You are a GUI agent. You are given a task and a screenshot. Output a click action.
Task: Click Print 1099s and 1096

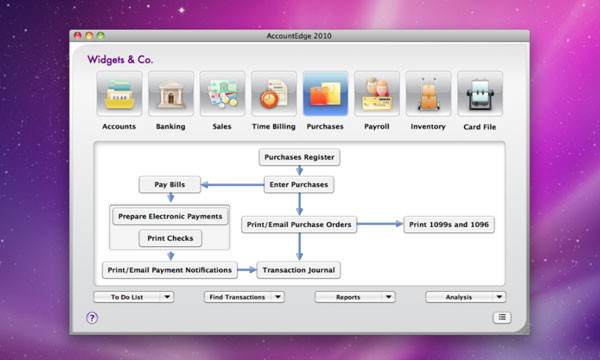coord(449,225)
